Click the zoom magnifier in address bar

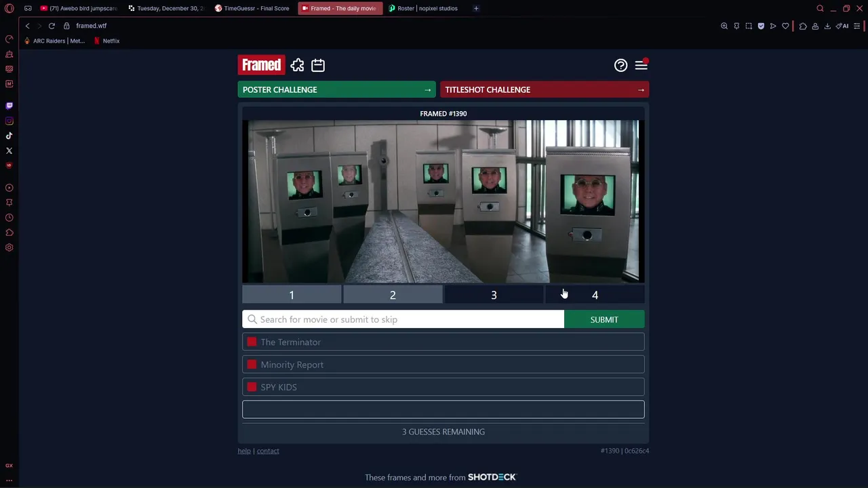coord(724,26)
